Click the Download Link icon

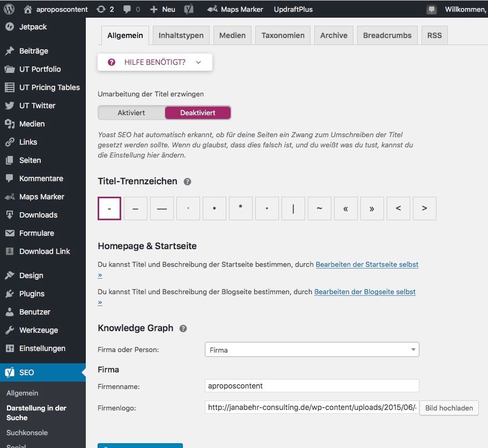tap(10, 251)
